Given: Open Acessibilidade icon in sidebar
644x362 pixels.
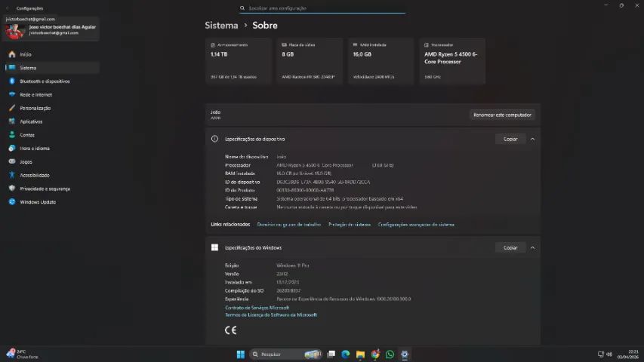Looking at the screenshot, I should click(x=12, y=175).
